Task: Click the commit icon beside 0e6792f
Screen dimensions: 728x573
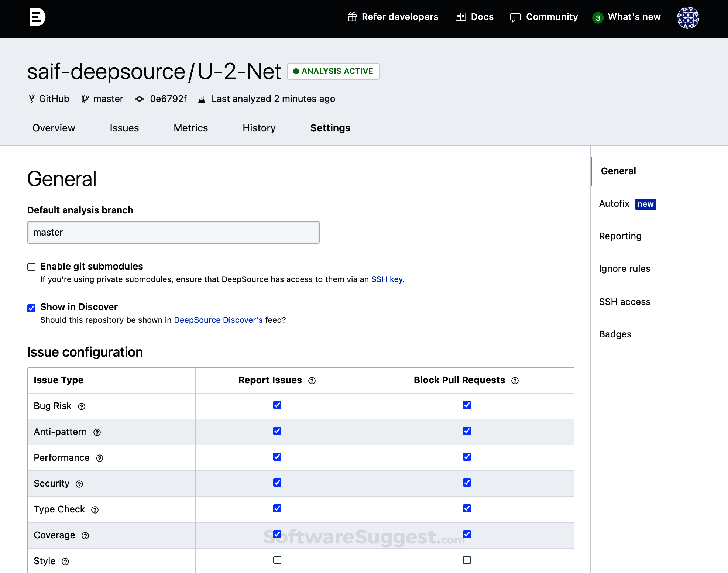Action: point(139,99)
